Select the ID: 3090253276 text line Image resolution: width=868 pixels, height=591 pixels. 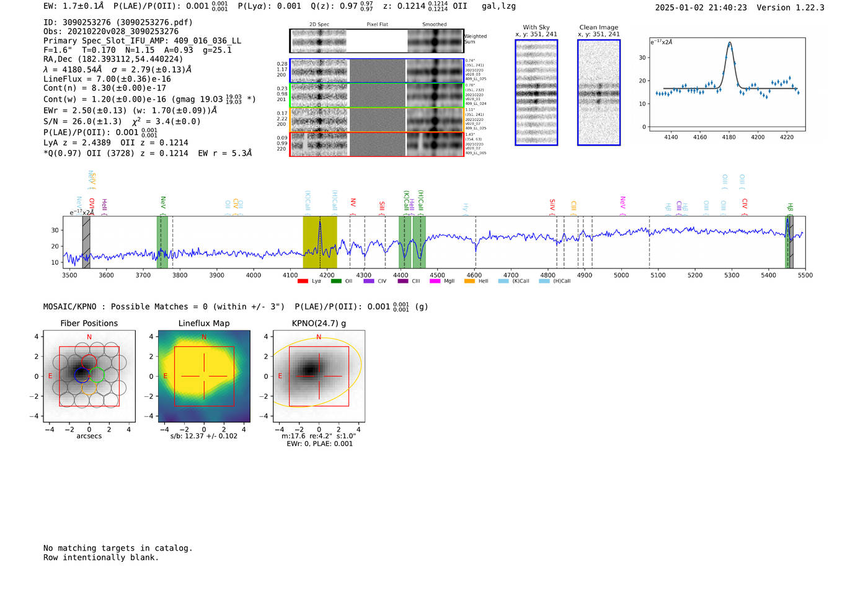(x=118, y=22)
